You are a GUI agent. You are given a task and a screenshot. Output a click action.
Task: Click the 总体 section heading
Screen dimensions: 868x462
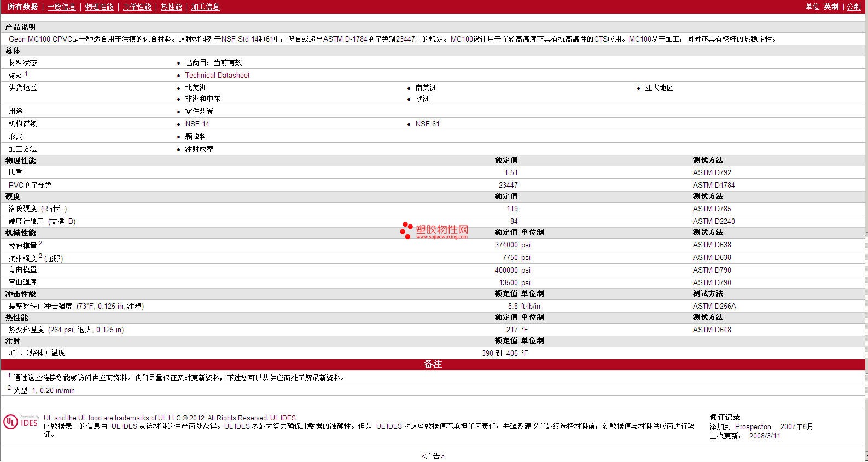click(x=13, y=50)
